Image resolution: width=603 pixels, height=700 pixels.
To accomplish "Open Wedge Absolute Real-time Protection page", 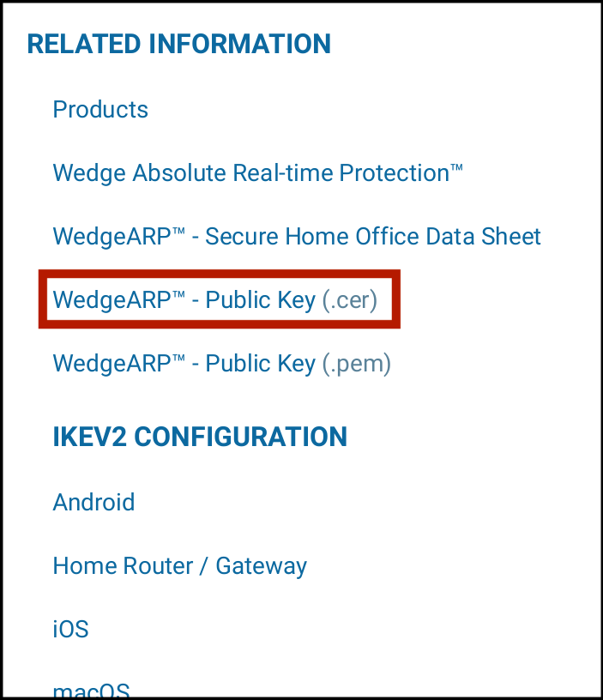I will (x=257, y=173).
